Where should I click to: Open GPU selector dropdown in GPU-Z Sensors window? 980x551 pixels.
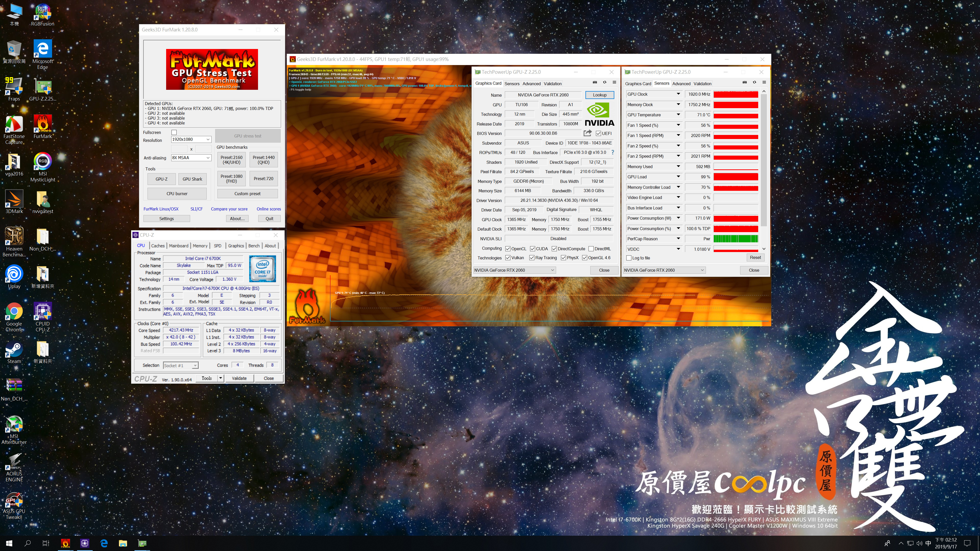coord(664,270)
